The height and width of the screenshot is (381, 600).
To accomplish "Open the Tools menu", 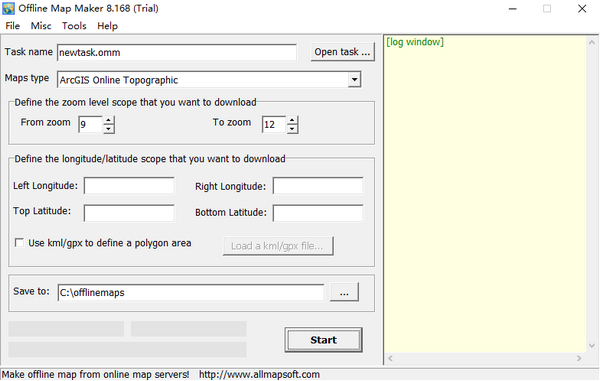I will pos(74,26).
